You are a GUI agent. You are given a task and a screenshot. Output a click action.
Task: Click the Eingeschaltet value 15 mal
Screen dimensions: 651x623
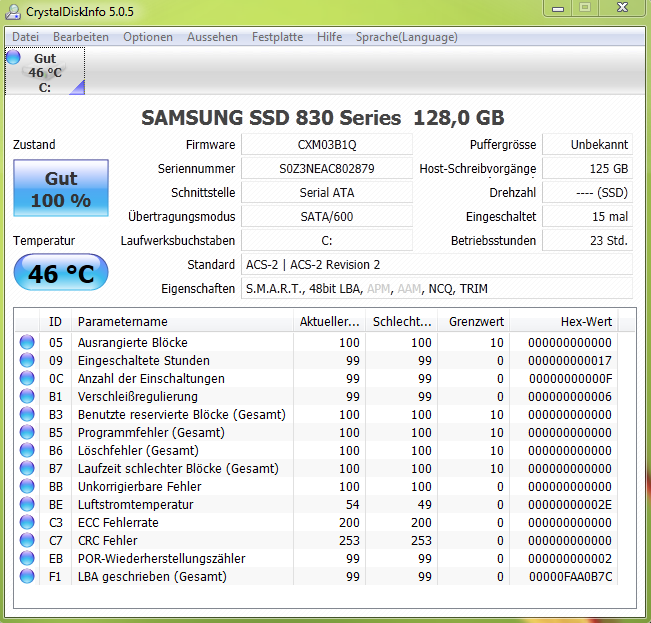587,217
